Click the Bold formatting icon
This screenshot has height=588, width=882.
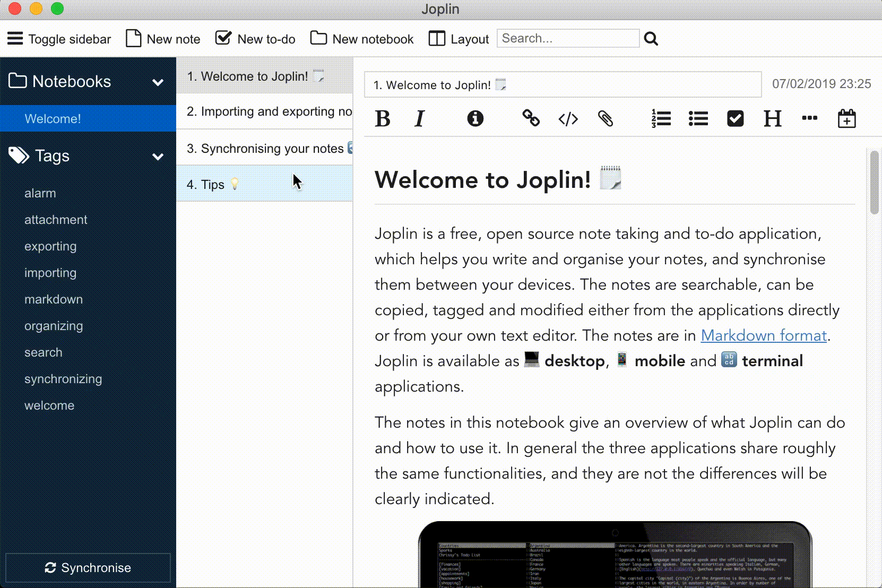pos(383,119)
